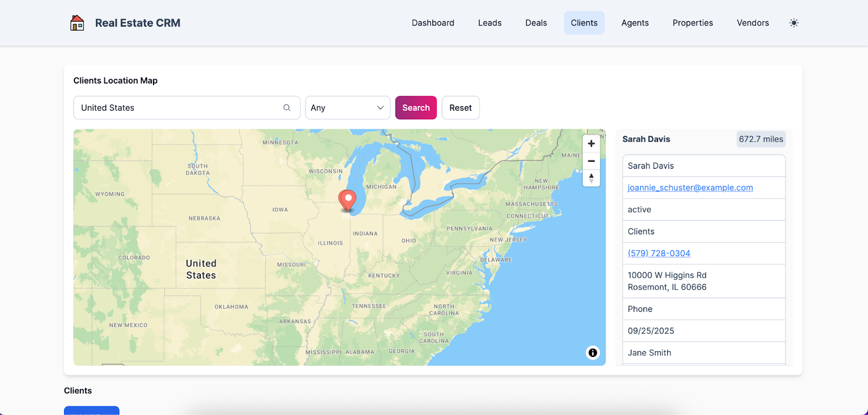Open map attribution info icon

(x=592, y=353)
